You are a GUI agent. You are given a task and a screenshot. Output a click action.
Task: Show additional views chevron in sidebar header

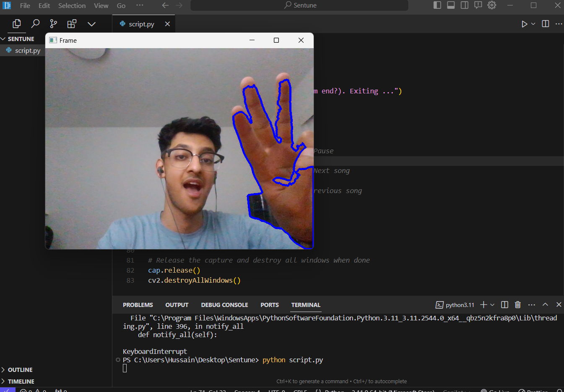click(91, 24)
